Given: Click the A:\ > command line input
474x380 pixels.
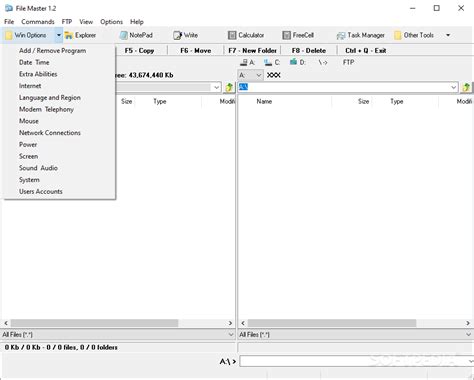Looking at the screenshot, I should coord(356,361).
